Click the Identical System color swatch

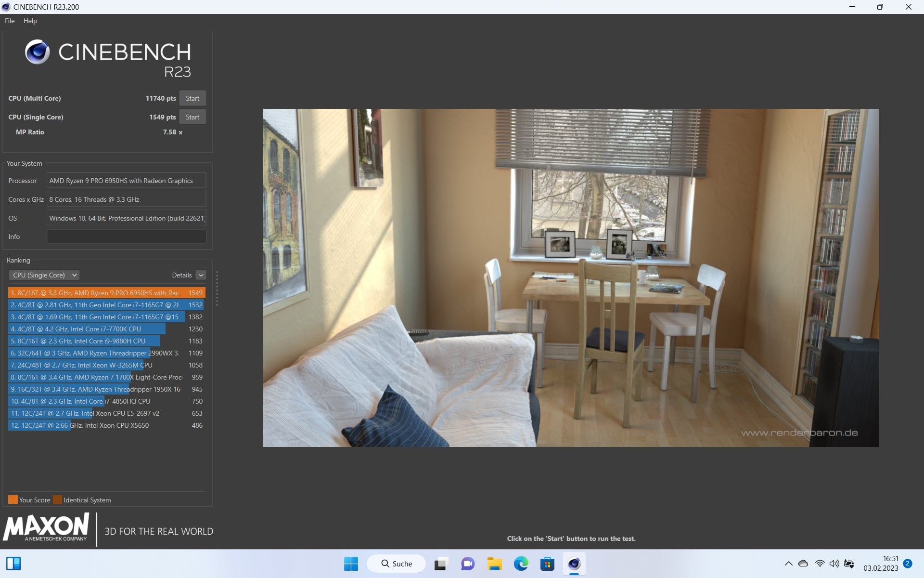57,499
